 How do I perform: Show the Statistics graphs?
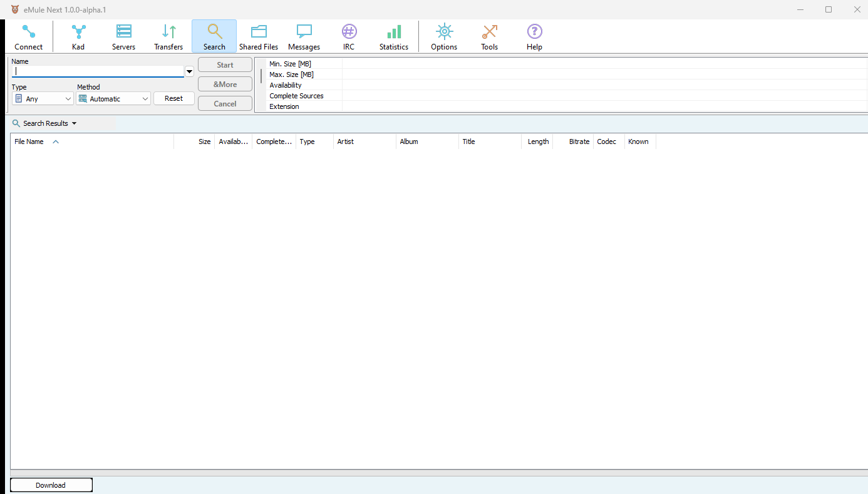(x=394, y=36)
